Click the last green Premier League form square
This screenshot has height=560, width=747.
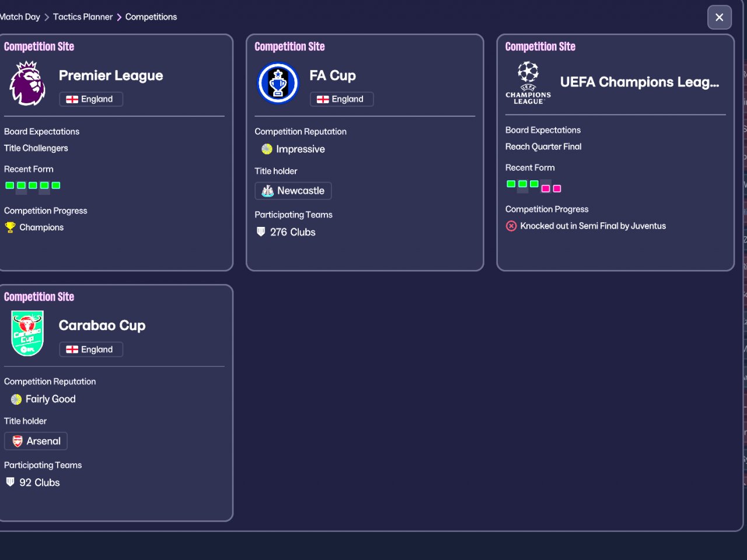point(56,185)
